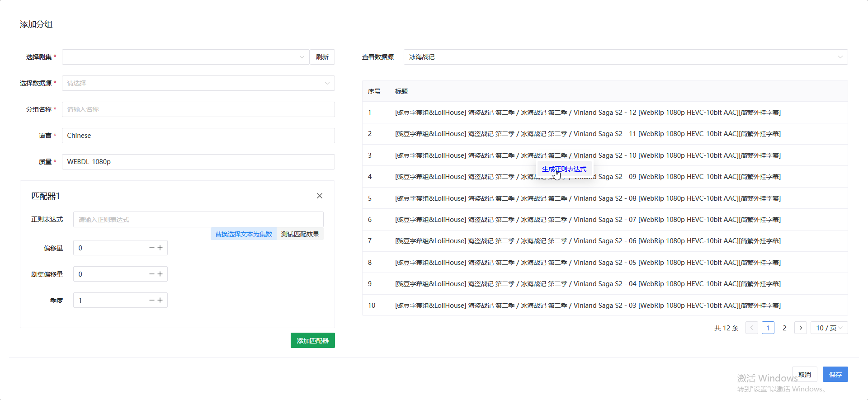Select row 3 title Vinland Saga S2 - 10

tap(588, 155)
